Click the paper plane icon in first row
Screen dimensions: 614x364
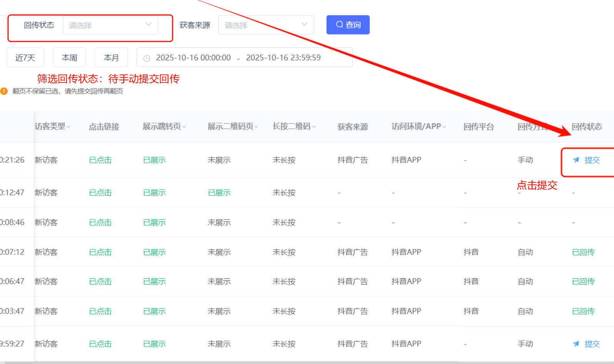[576, 160]
